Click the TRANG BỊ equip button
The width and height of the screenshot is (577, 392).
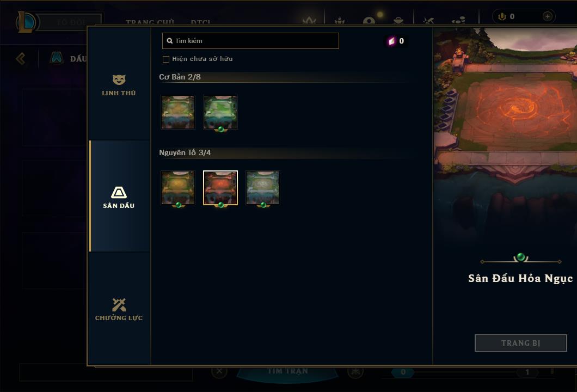pyautogui.click(x=521, y=343)
